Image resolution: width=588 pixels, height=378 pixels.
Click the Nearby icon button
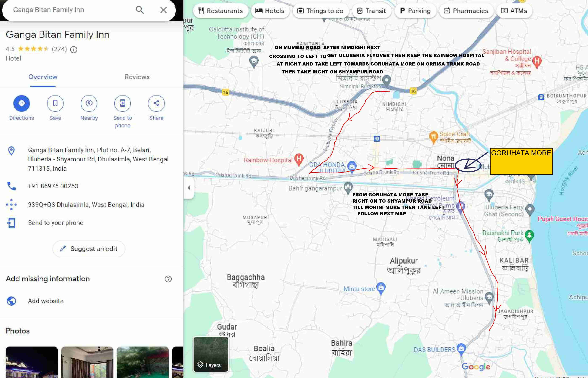pos(89,103)
